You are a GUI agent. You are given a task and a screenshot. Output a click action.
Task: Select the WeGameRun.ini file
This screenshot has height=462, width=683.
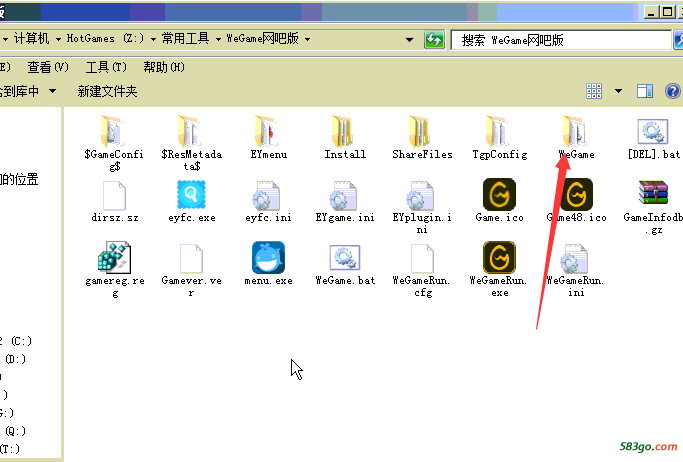pos(576,271)
